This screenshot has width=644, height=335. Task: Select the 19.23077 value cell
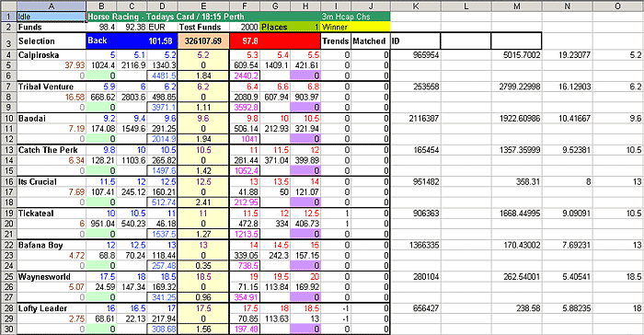(x=568, y=55)
